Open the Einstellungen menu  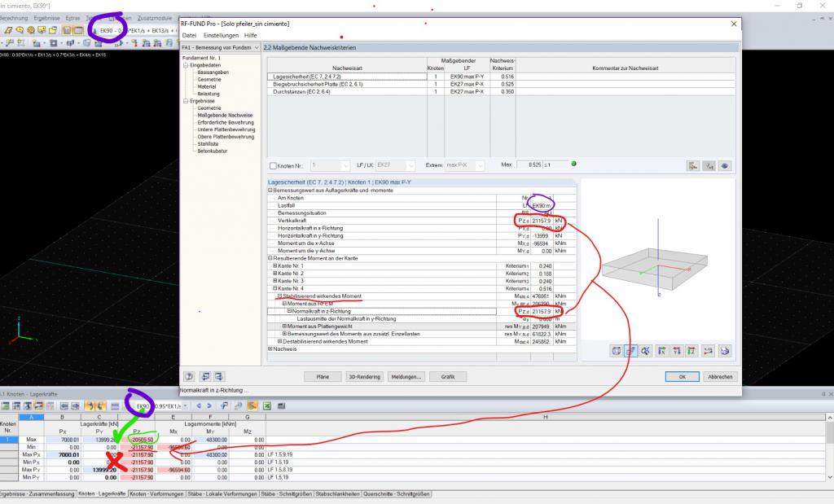tap(221, 35)
